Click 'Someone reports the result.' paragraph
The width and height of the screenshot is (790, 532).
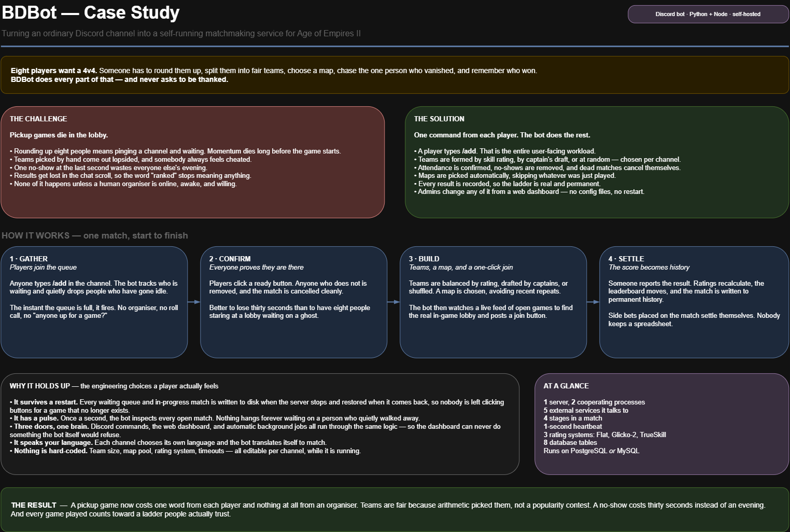point(686,291)
